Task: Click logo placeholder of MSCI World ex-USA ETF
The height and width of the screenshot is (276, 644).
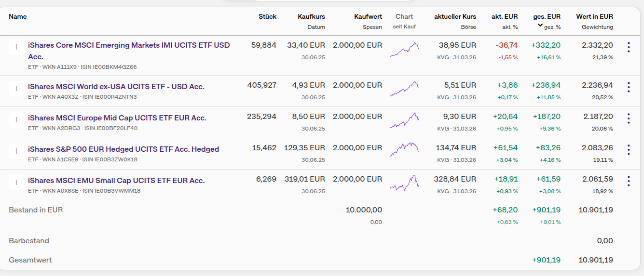Action: [x=16, y=88]
